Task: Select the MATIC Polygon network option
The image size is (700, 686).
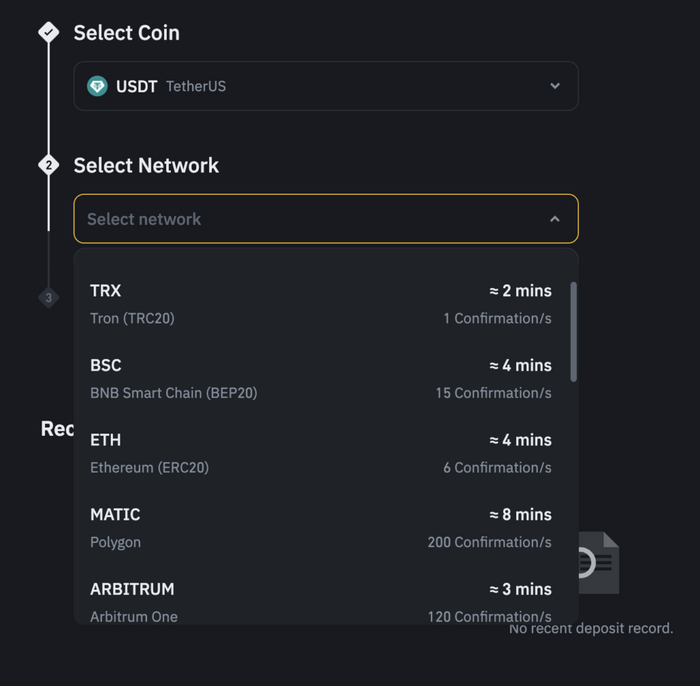Action: click(x=320, y=528)
